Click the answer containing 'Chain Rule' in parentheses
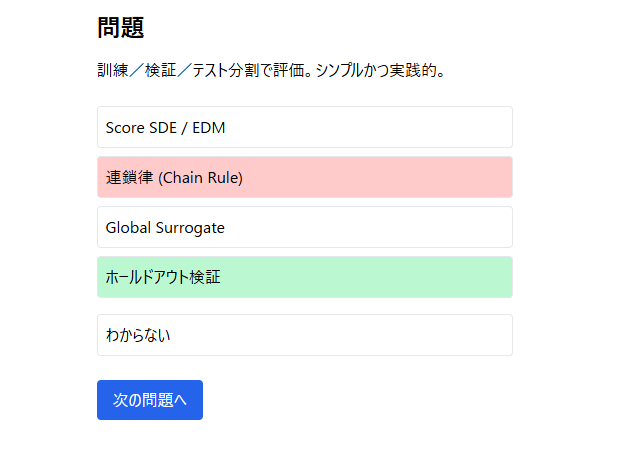 pos(304,177)
